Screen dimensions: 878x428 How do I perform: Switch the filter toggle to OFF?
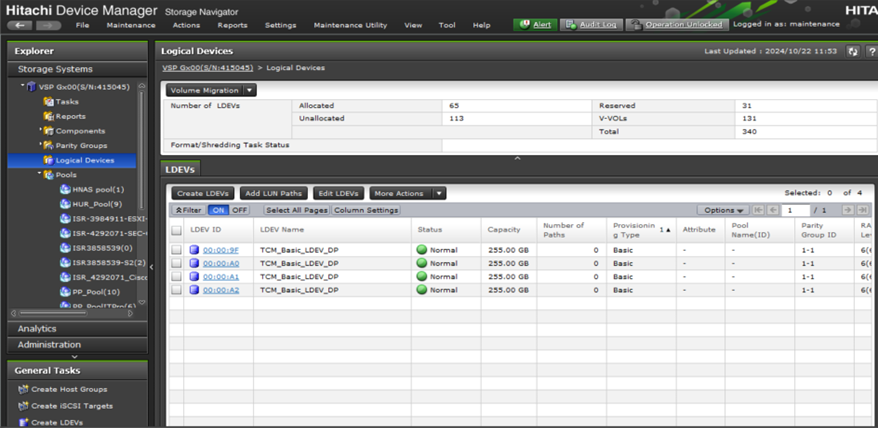coord(240,210)
